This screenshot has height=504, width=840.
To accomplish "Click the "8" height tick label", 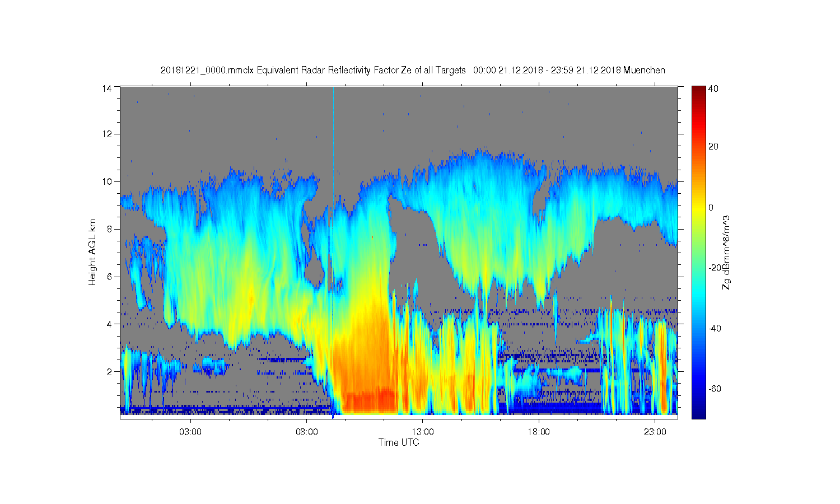I will point(110,229).
